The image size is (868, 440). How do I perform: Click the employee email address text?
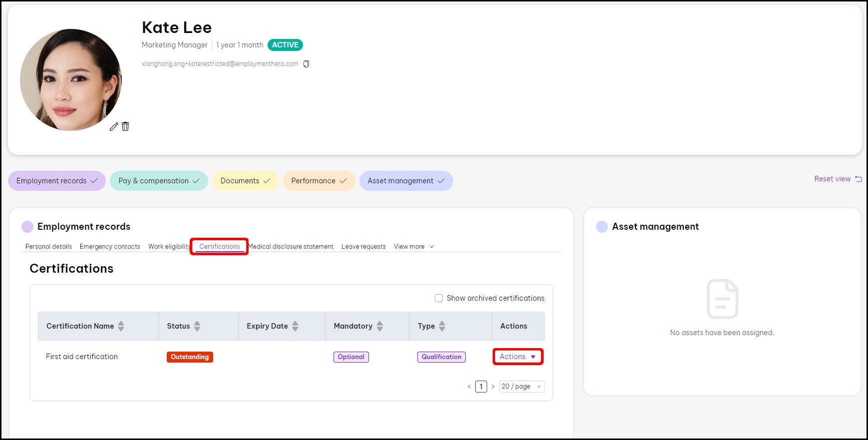(x=220, y=64)
